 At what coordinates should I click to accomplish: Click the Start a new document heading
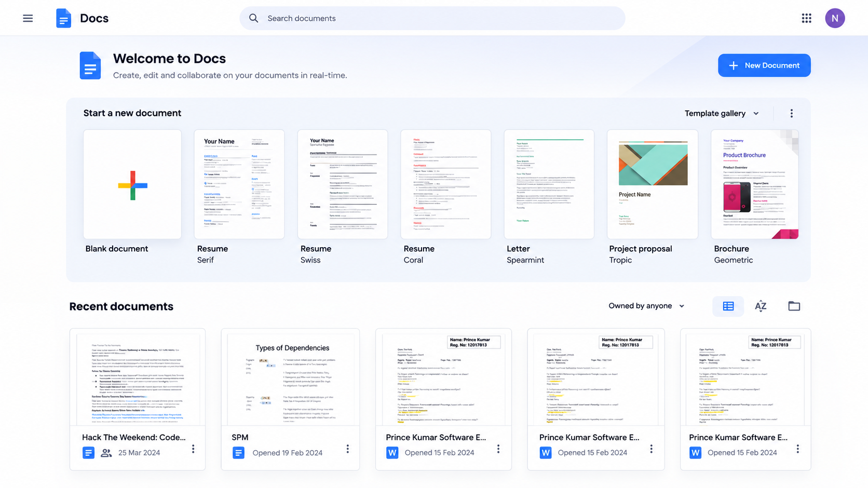click(x=132, y=113)
